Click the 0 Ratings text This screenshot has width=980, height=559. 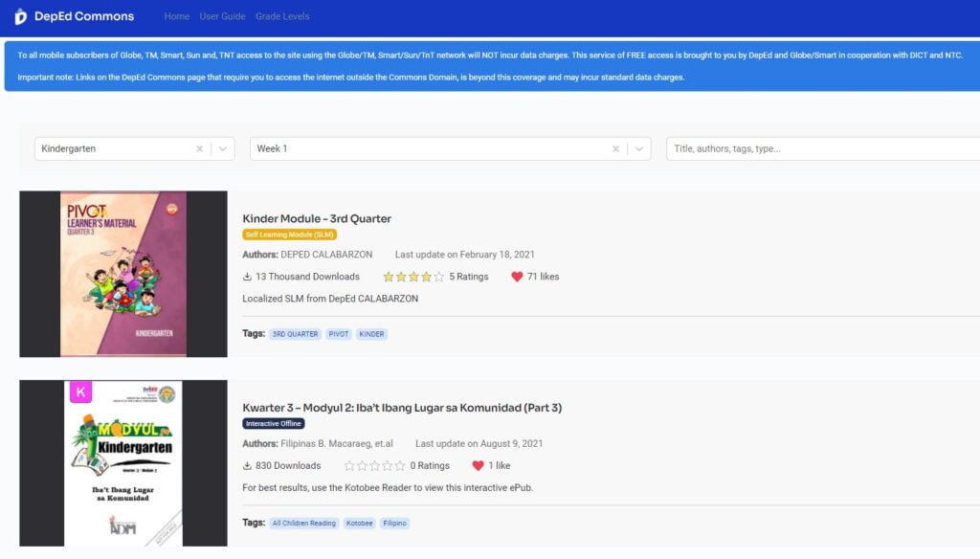[x=430, y=466]
